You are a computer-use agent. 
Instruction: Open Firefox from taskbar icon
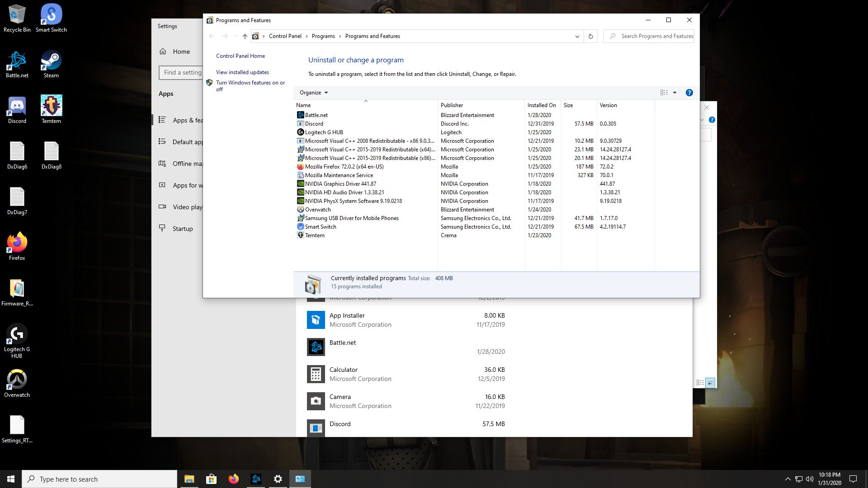pyautogui.click(x=234, y=479)
